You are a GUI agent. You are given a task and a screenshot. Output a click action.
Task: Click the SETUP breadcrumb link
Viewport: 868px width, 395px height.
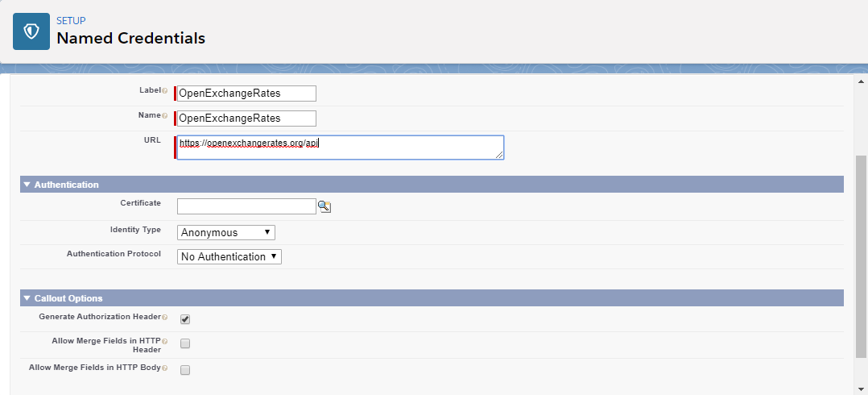click(x=71, y=20)
